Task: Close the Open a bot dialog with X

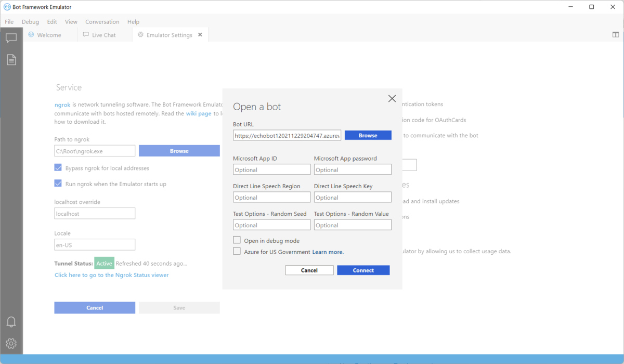Action: coord(392,98)
